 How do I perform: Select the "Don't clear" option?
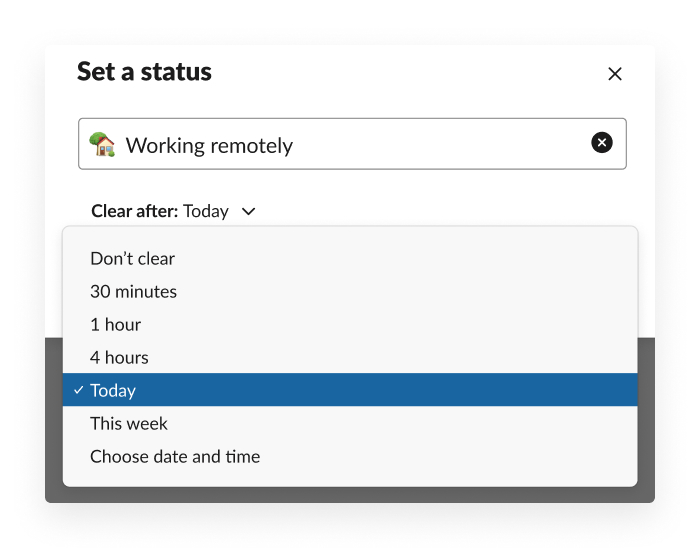click(x=132, y=258)
